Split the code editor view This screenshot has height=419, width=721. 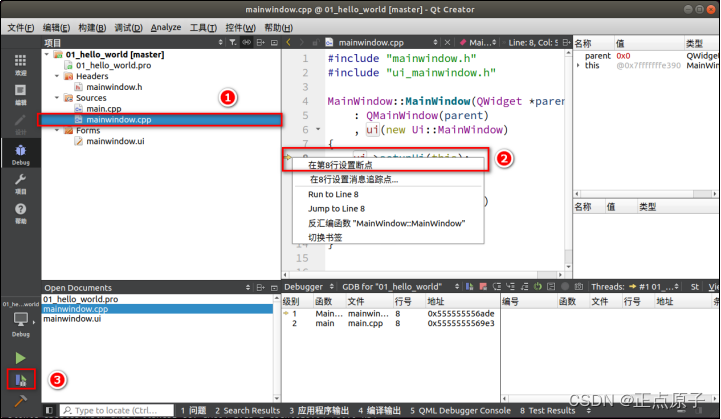pos(566,42)
